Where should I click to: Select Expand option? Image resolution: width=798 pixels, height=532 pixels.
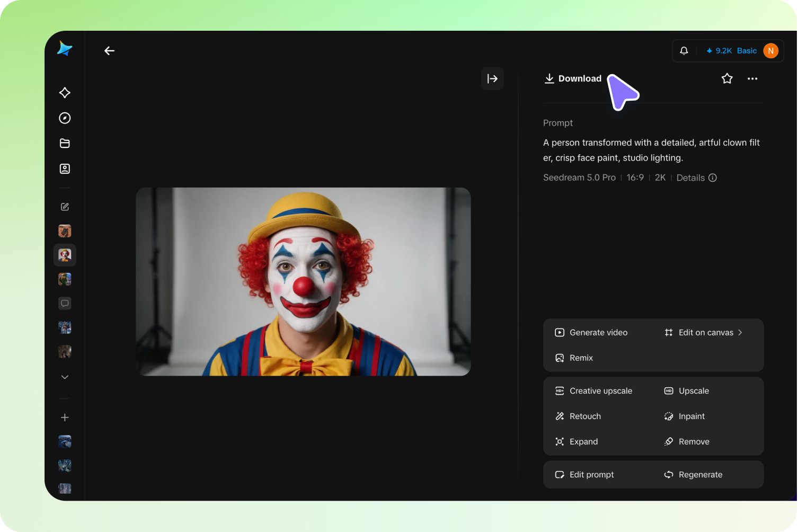(x=577, y=442)
